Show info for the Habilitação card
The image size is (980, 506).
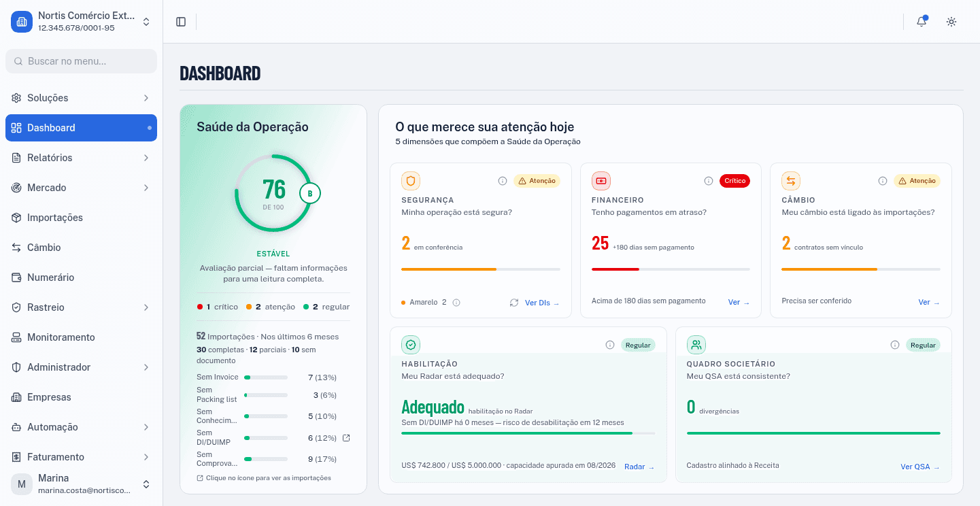click(x=610, y=345)
